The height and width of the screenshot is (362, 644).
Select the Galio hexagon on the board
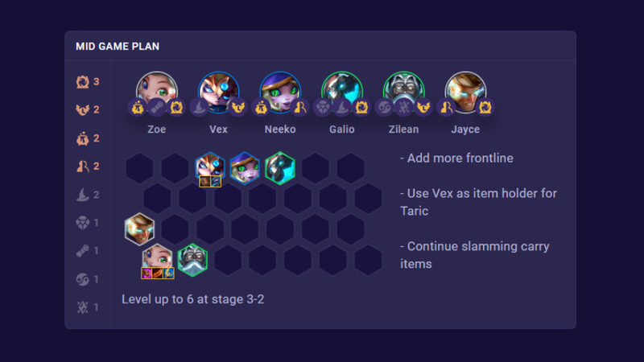pos(279,168)
